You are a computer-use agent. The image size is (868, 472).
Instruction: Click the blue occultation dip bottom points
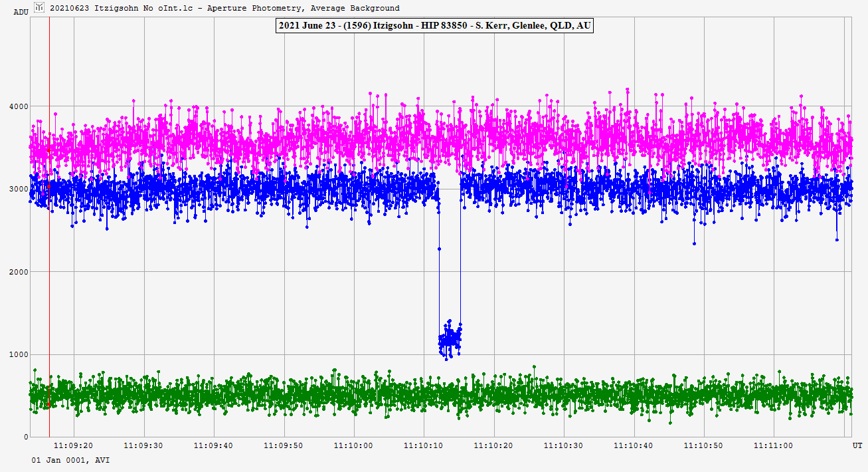point(450,339)
